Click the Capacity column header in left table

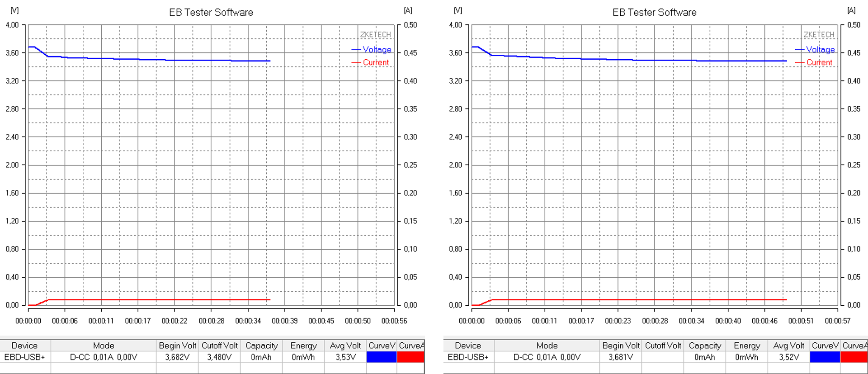coord(261,346)
